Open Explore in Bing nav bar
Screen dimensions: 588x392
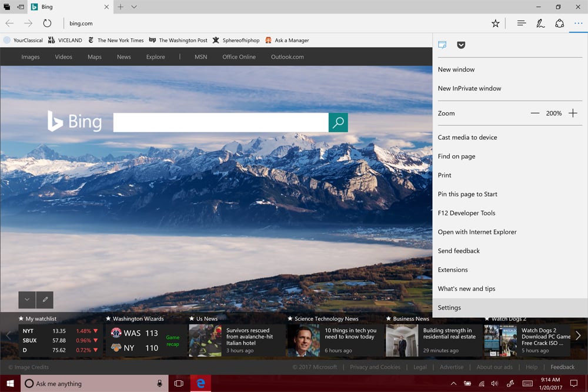156,57
